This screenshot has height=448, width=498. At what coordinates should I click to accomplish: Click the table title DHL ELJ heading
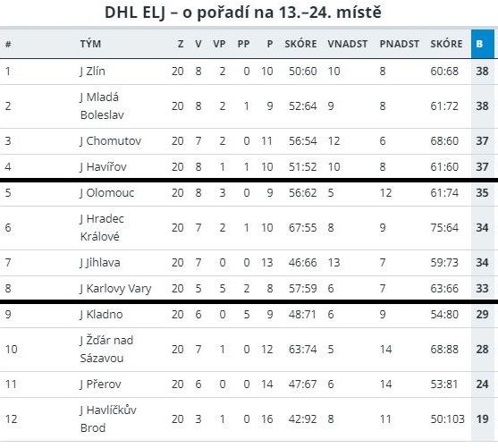tap(243, 13)
